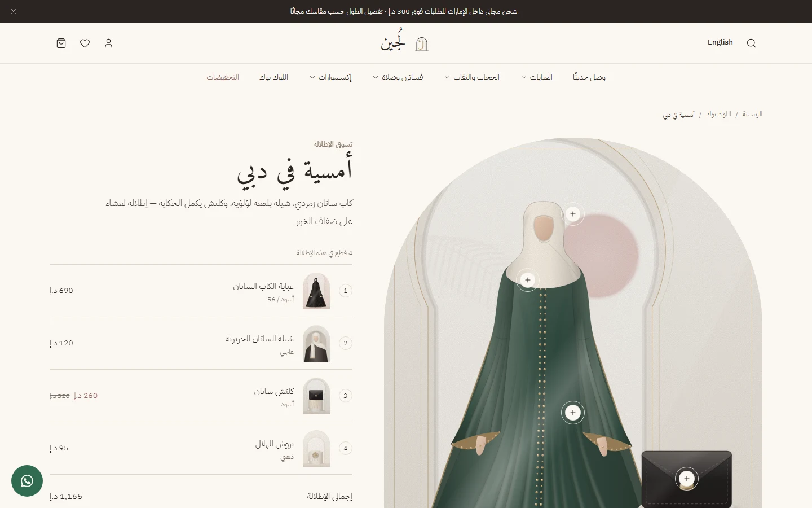
Task: Tap the hotspot plus on the hijab headscarf
Action: coord(573,214)
